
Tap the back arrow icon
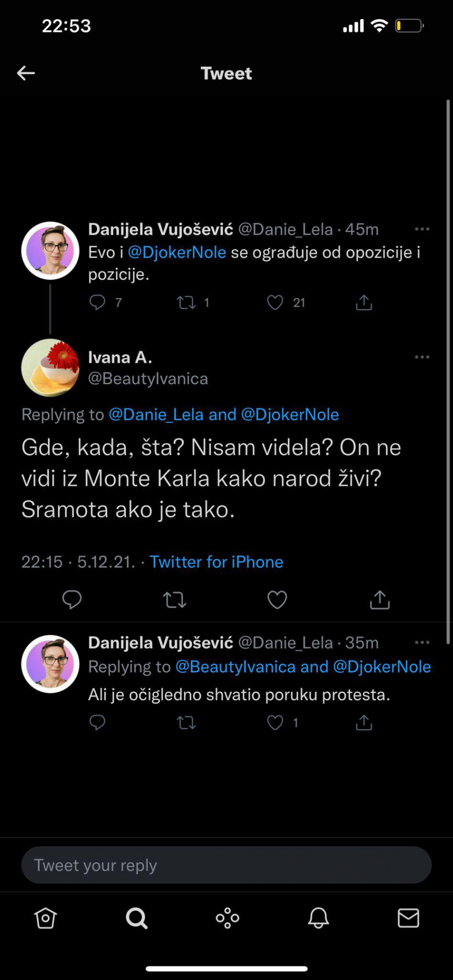point(26,73)
